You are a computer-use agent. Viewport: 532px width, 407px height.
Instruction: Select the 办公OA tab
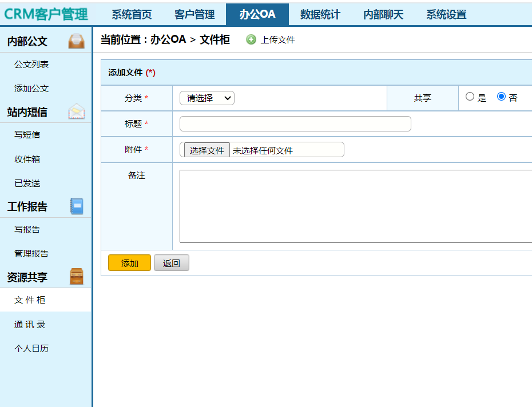[x=257, y=14]
